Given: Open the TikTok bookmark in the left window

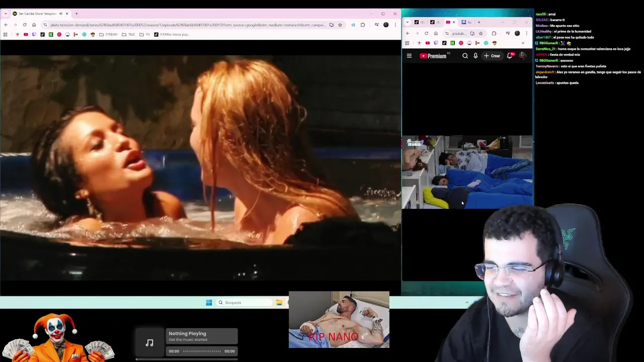Looking at the screenshot, I should (42, 35).
